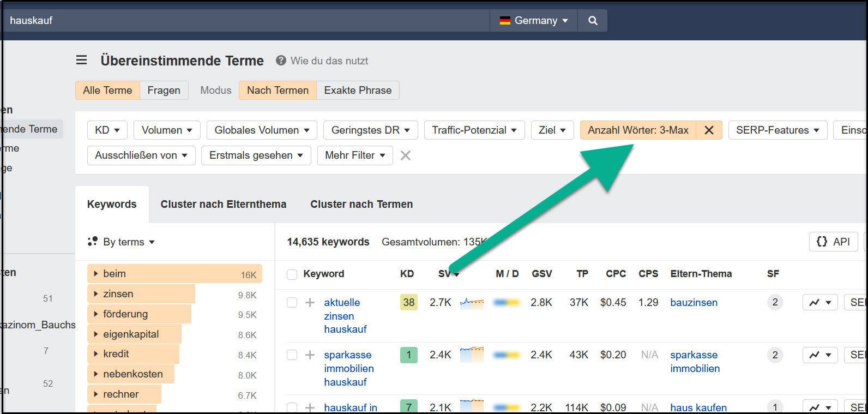
Task: Select the Fragen tab
Action: tap(164, 91)
